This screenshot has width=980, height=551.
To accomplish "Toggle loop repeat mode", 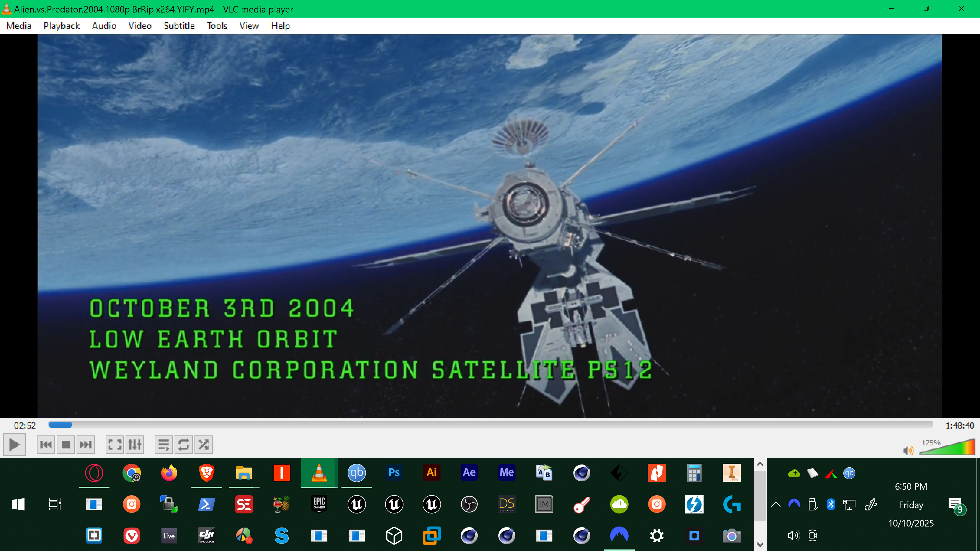I will coord(184,445).
